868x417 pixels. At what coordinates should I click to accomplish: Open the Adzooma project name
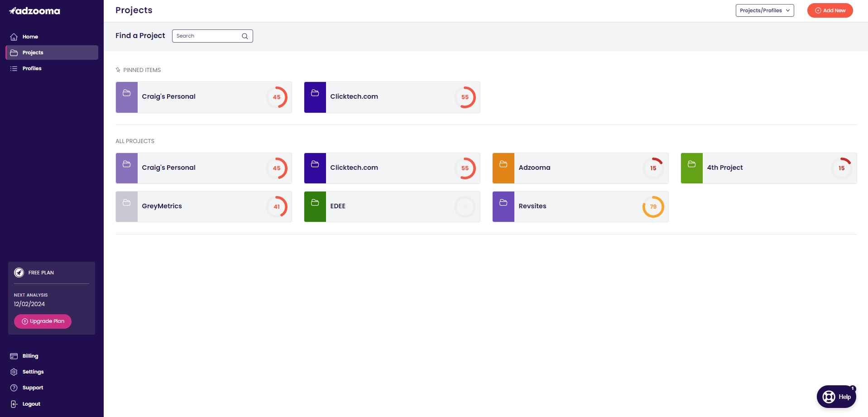pyautogui.click(x=534, y=168)
